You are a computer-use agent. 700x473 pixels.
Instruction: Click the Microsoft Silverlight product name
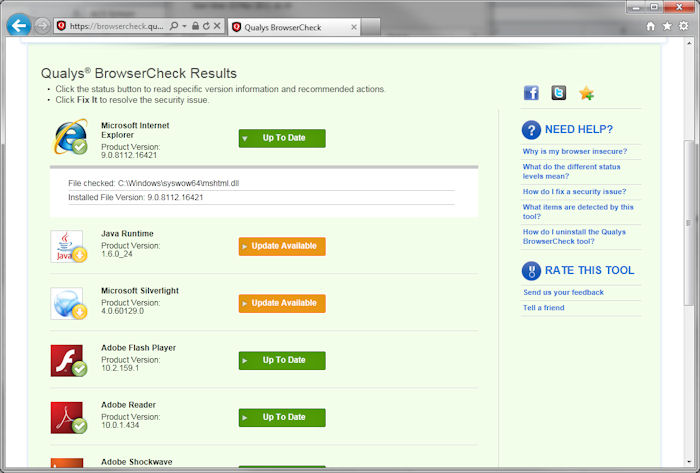point(140,290)
